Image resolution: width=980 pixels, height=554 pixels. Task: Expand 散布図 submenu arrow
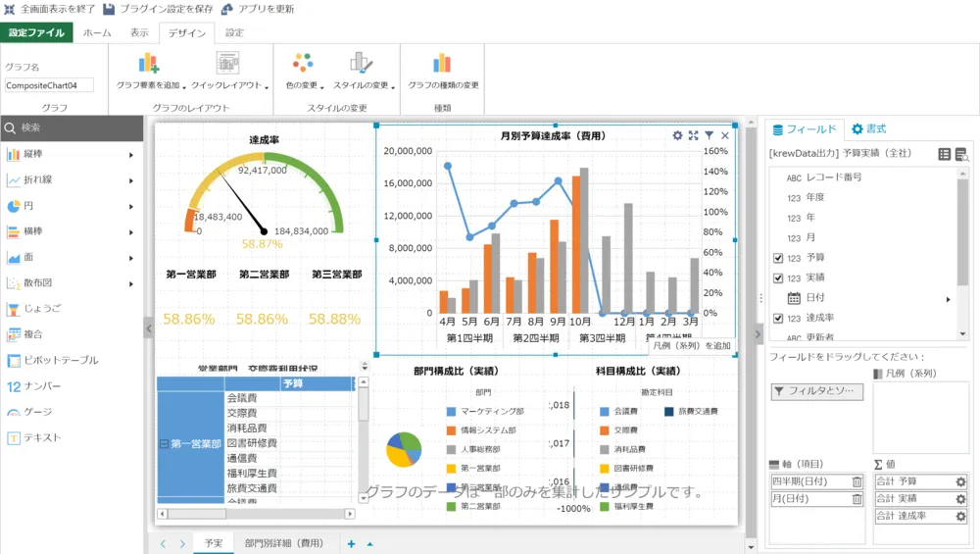coord(131,284)
